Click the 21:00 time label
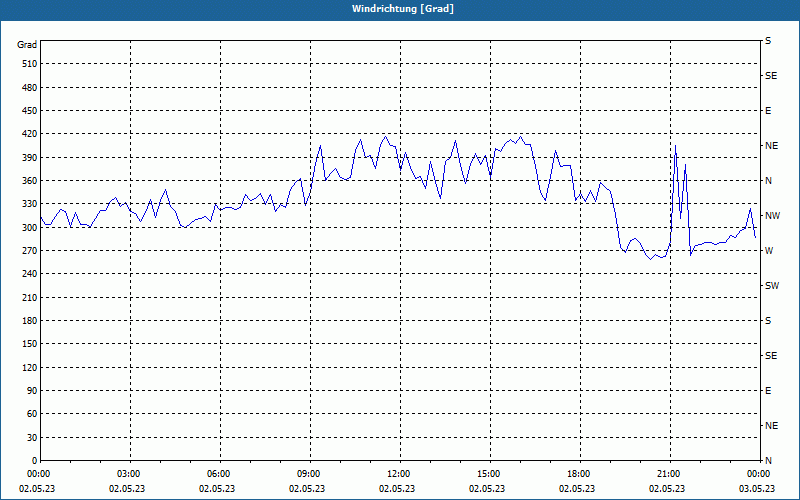 pyautogui.click(x=668, y=474)
